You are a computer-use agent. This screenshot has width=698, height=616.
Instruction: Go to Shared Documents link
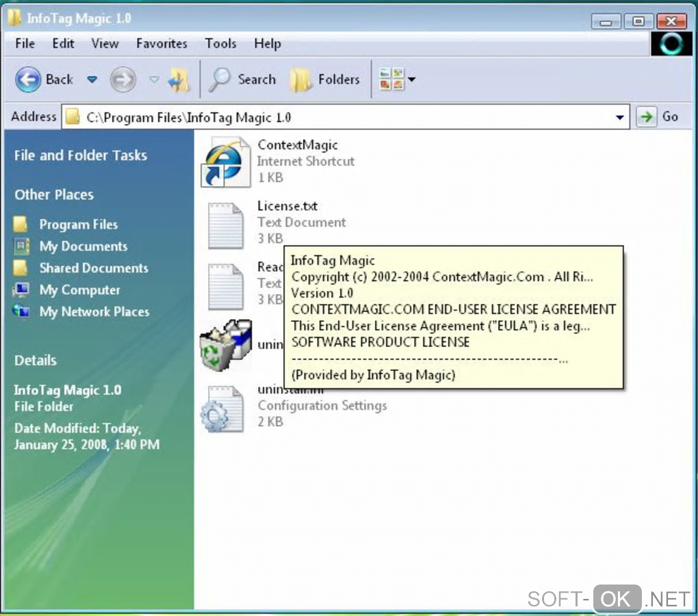tap(94, 268)
